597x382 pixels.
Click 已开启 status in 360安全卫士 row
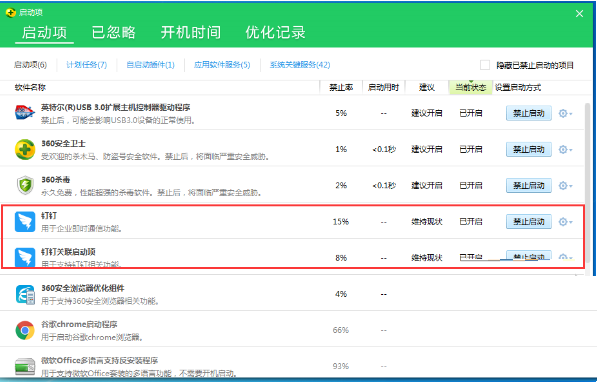(471, 149)
